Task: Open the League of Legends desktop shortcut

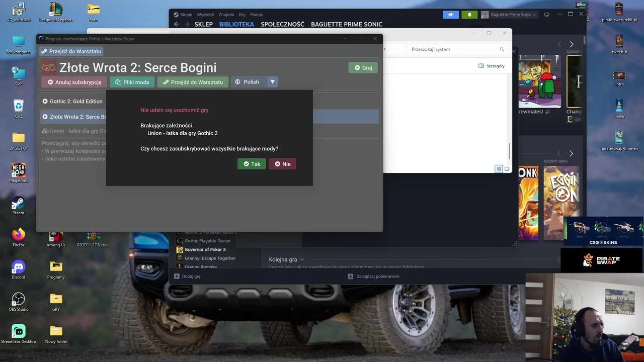Action: (x=56, y=12)
